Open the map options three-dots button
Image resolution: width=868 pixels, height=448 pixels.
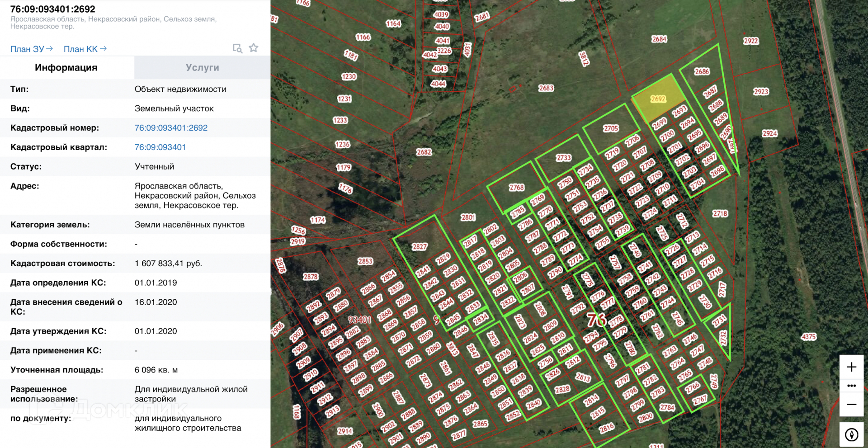click(x=851, y=386)
